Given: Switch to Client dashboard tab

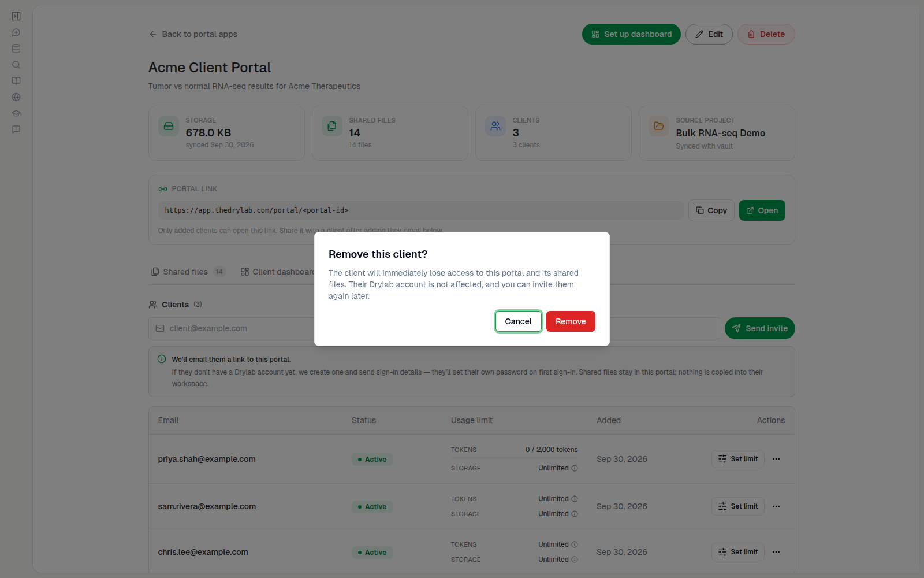Looking at the screenshot, I should tap(278, 272).
